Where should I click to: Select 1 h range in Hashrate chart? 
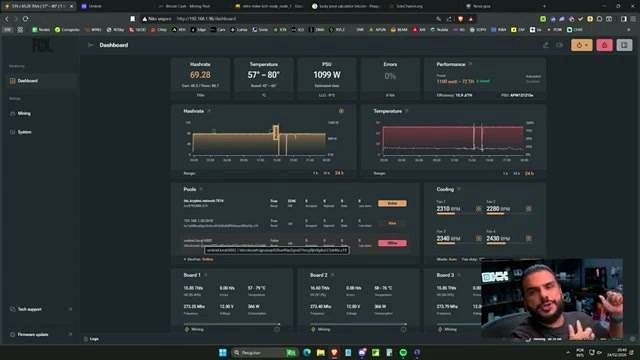[x=315, y=173]
